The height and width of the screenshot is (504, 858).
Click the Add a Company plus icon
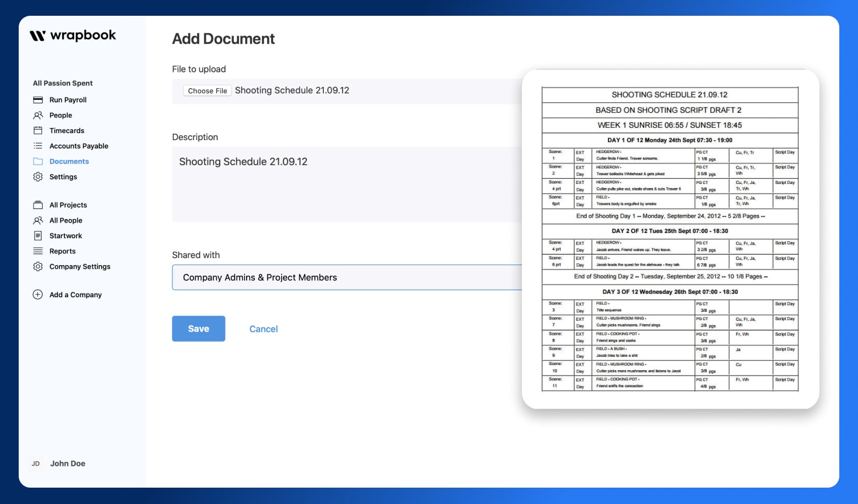pos(37,294)
